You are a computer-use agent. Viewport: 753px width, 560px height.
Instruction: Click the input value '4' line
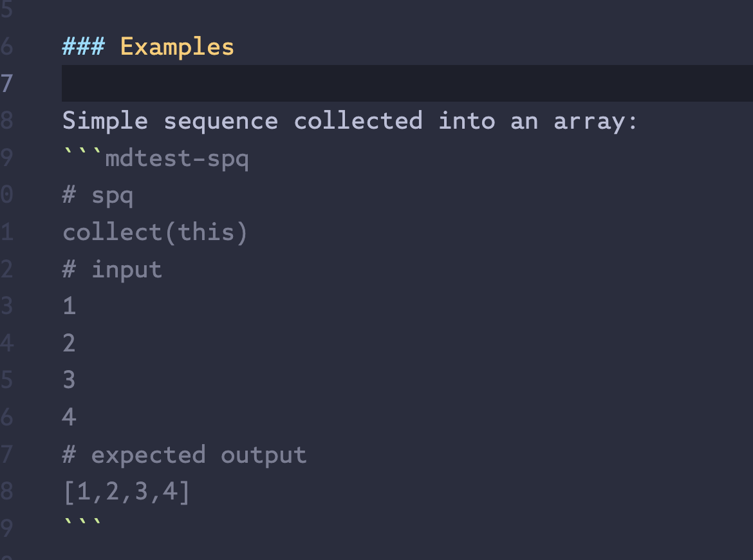coord(69,417)
